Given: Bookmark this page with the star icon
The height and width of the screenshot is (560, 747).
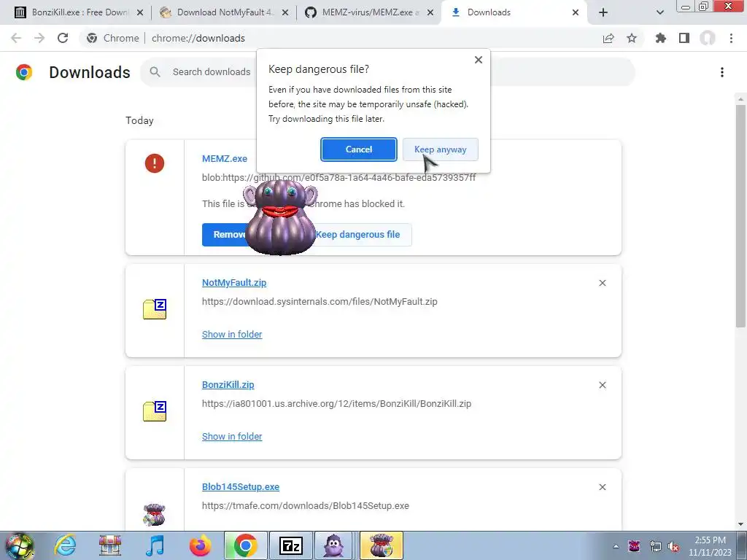Looking at the screenshot, I should (x=632, y=38).
